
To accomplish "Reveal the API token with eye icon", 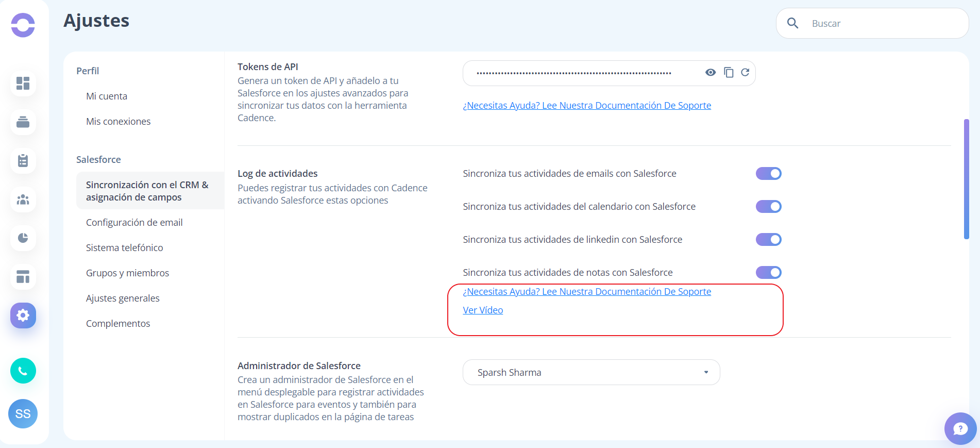I will point(711,72).
